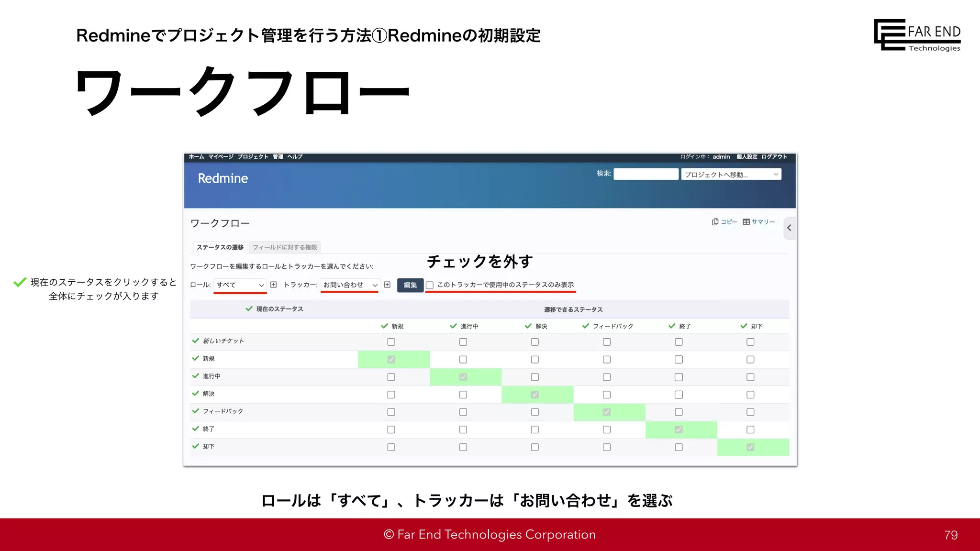
Task: Click check mark for 新しいチケット row
Action: pyautogui.click(x=195, y=341)
